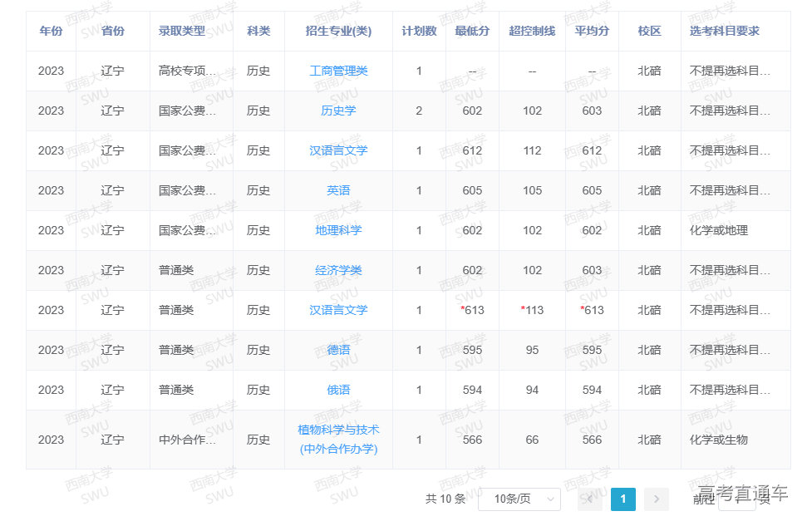Click the 最低分 column header
This screenshot has height=526, width=812.
point(472,31)
